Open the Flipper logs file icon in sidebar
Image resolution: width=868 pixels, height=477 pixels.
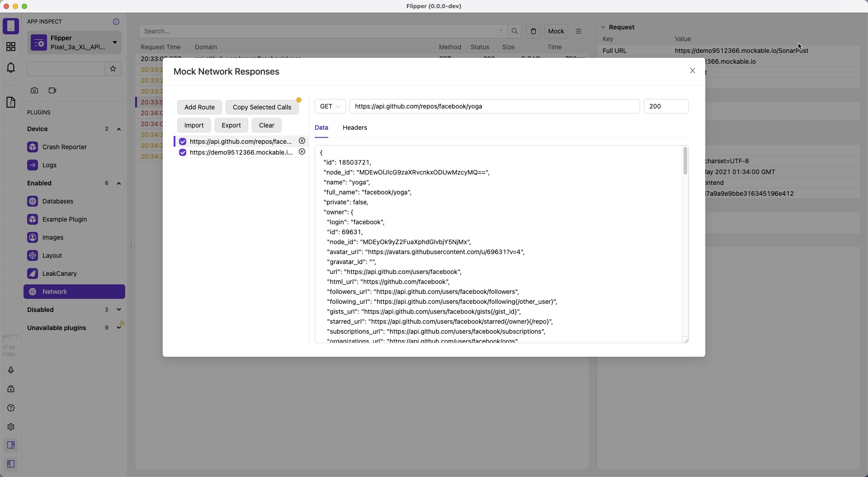tap(11, 102)
